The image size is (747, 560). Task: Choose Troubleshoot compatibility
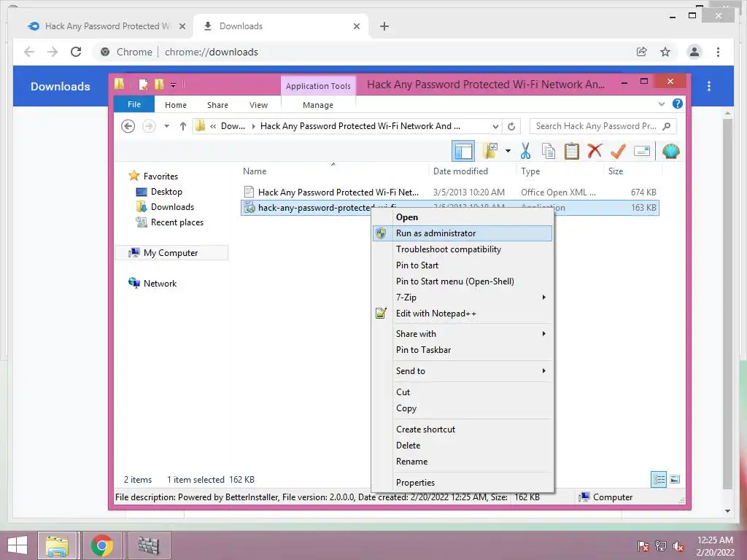(x=462, y=249)
